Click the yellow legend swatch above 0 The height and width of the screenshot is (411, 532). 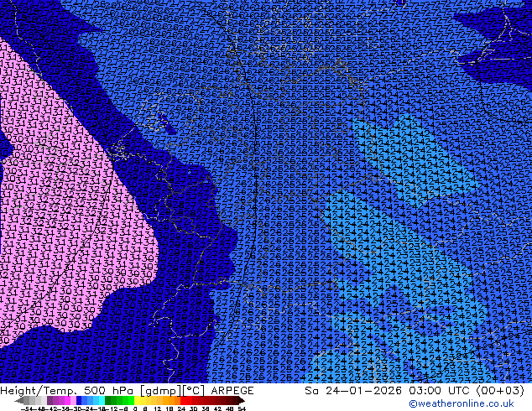(137, 400)
